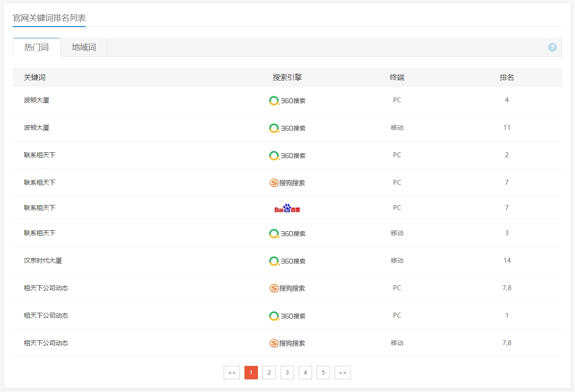Viewport: 575px width, 392px height.
Task: Select page 4 in pagination
Action: tap(305, 373)
